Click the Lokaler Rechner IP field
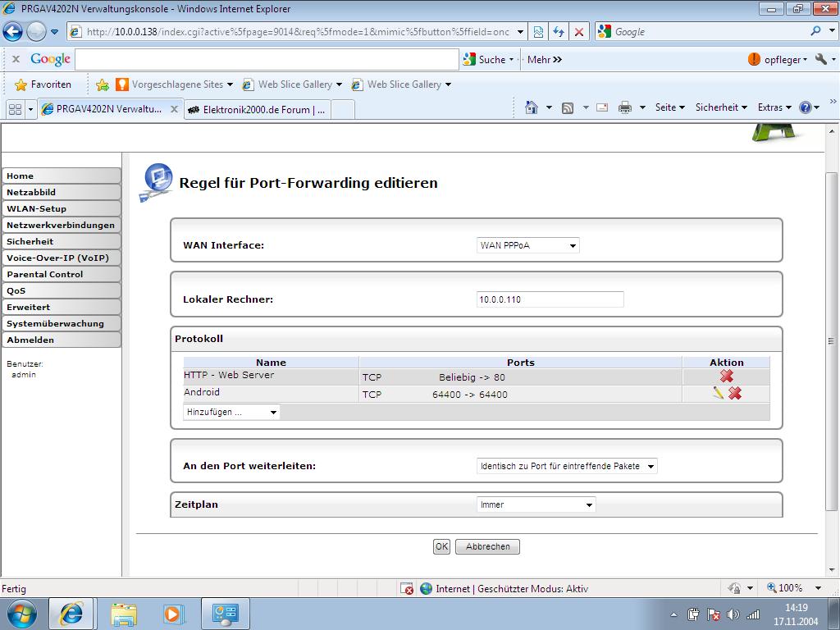 (550, 299)
